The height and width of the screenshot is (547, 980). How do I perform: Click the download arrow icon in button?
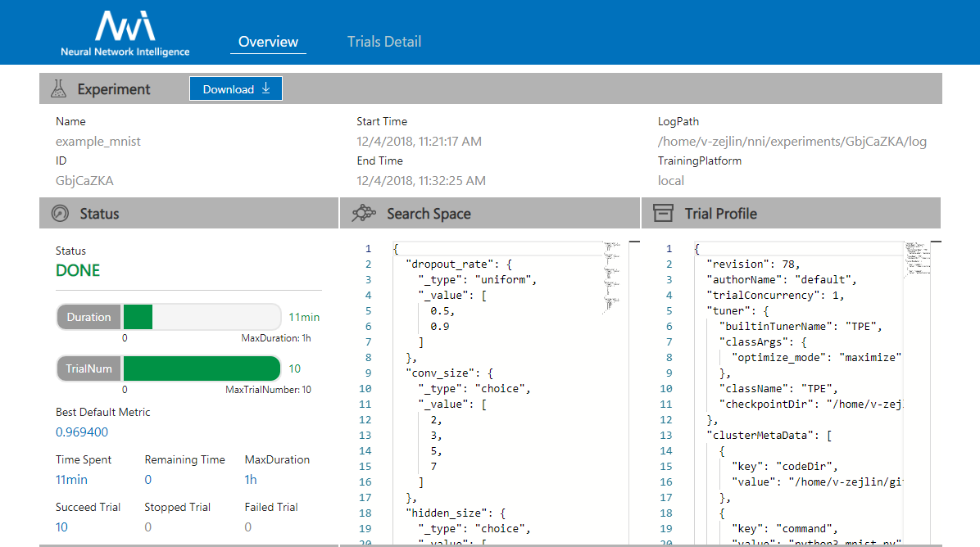[265, 88]
